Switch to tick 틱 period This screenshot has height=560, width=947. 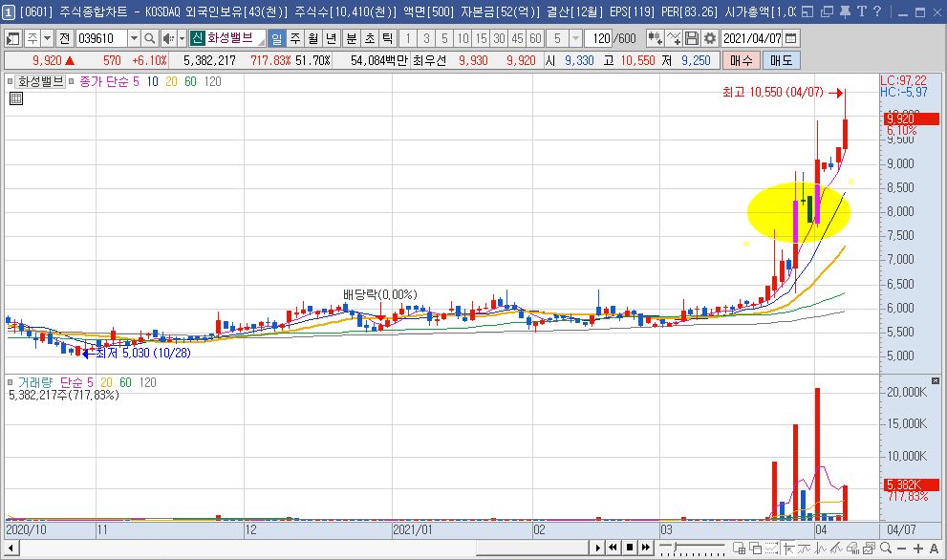coord(388,38)
